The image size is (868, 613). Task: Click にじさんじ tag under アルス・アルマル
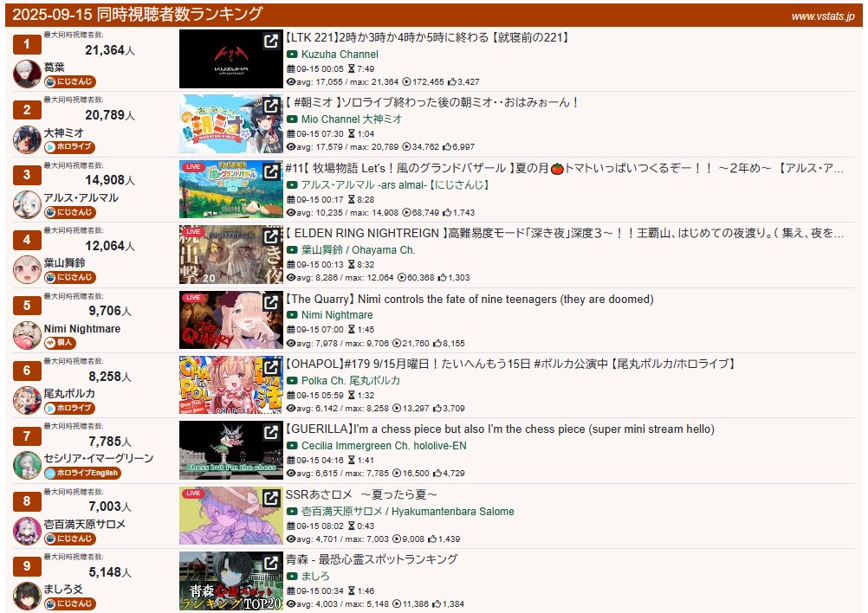pos(70,212)
